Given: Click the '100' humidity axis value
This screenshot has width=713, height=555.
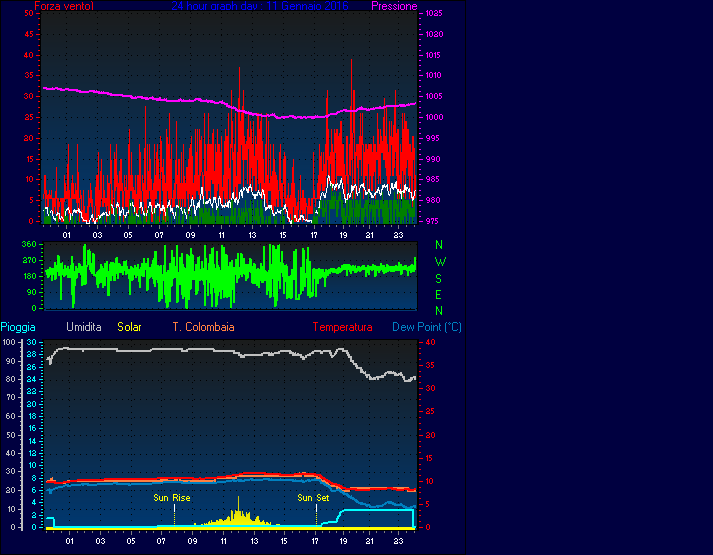Looking at the screenshot, I should click(9, 342).
